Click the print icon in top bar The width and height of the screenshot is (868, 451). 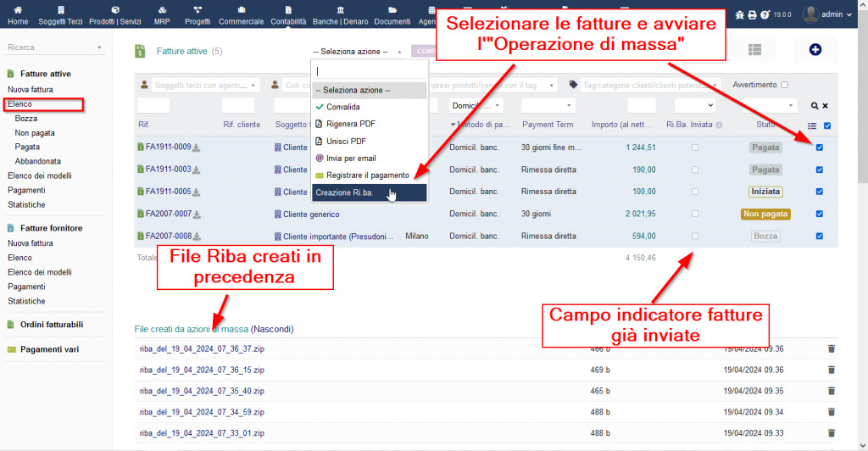click(752, 15)
